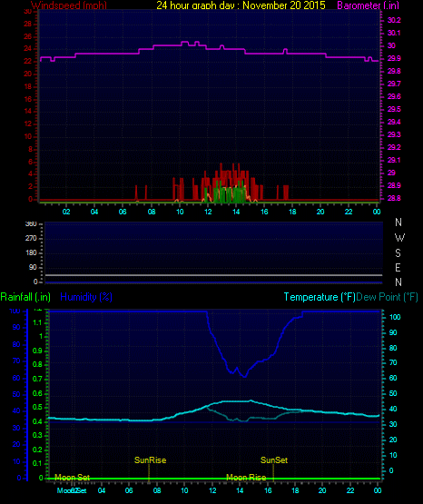This screenshot has height=504, width=423.
Task: Click the Rainfall (.in) legend label
Action: click(25, 297)
